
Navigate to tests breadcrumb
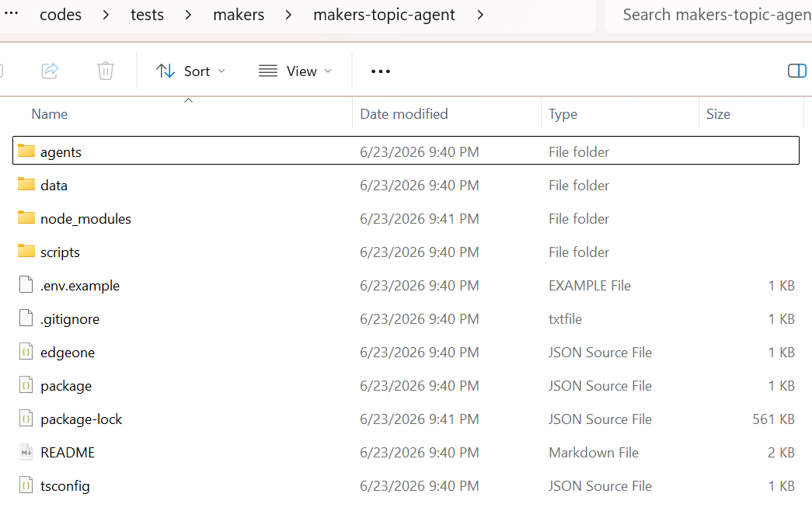(147, 15)
